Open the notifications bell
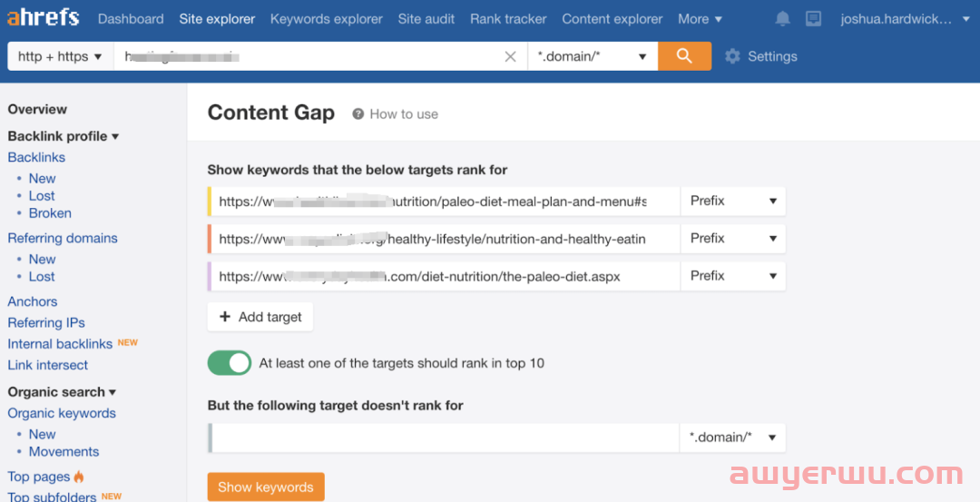Viewport: 980px width, 502px height. [x=782, y=19]
